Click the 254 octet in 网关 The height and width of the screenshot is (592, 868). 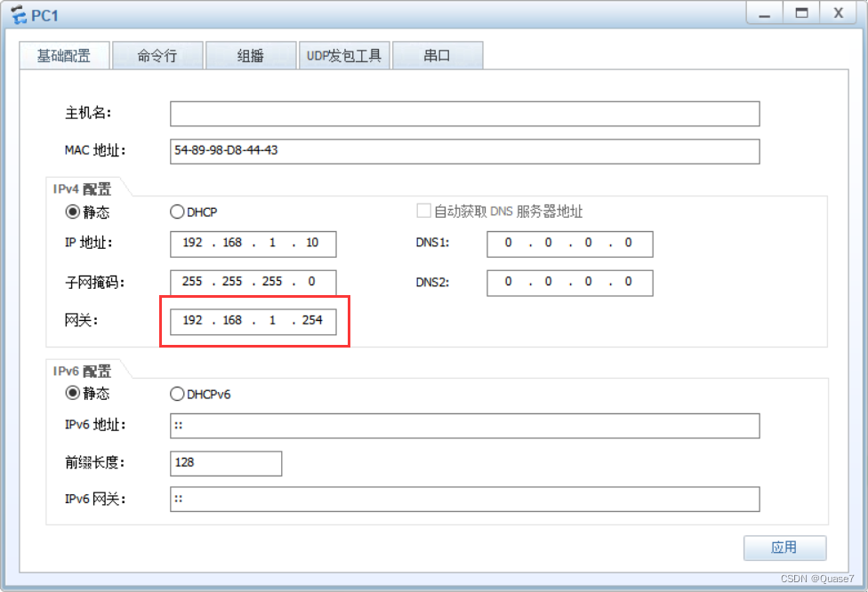[312, 320]
